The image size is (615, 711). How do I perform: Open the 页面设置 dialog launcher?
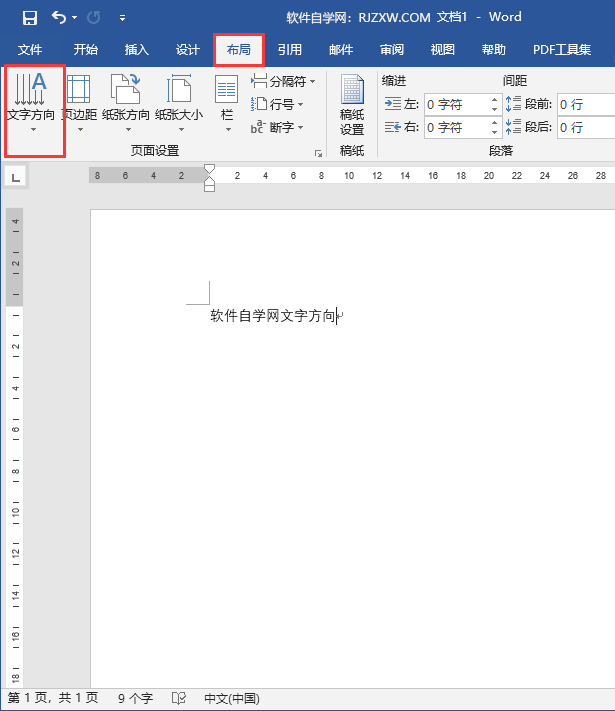coord(318,153)
